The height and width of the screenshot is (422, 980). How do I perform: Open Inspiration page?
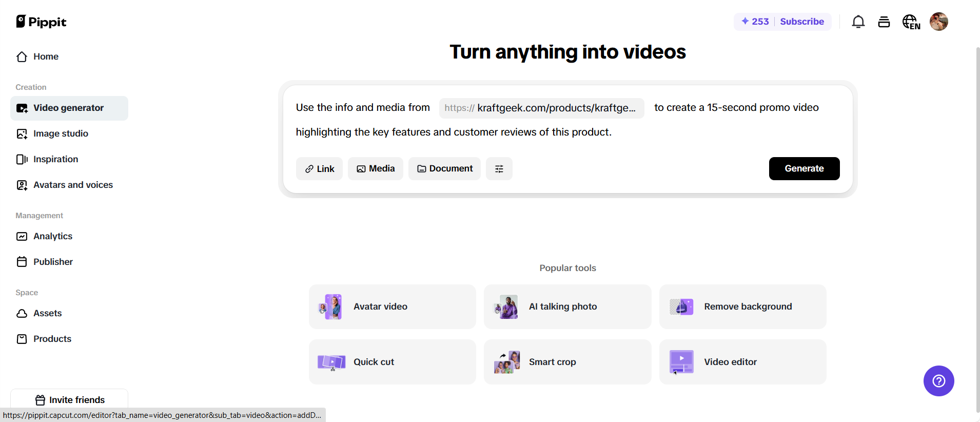click(x=69, y=159)
